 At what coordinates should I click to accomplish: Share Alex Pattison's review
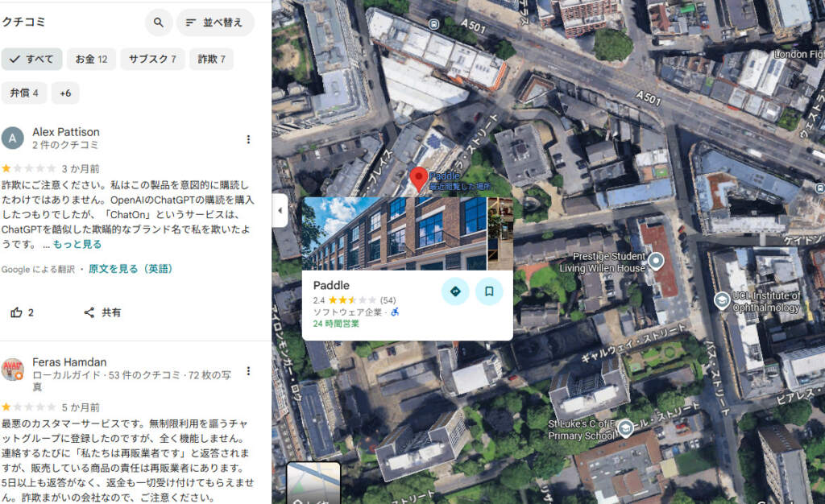102,312
